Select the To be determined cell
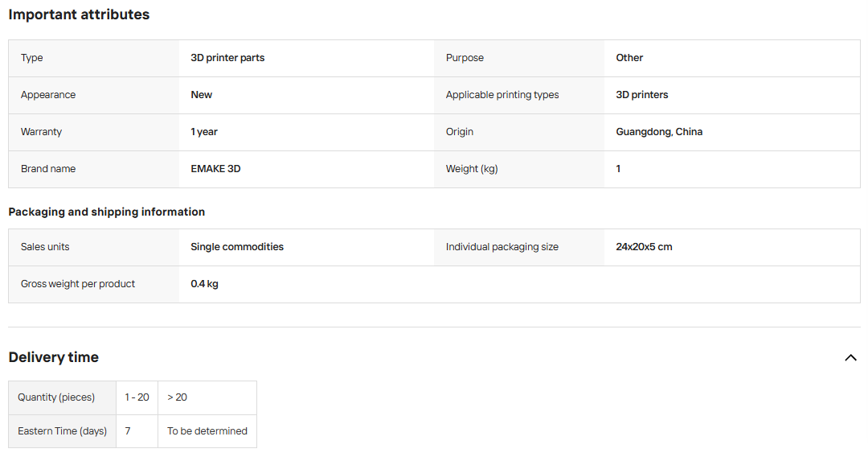Image resolution: width=868 pixels, height=457 pixels. pos(207,431)
